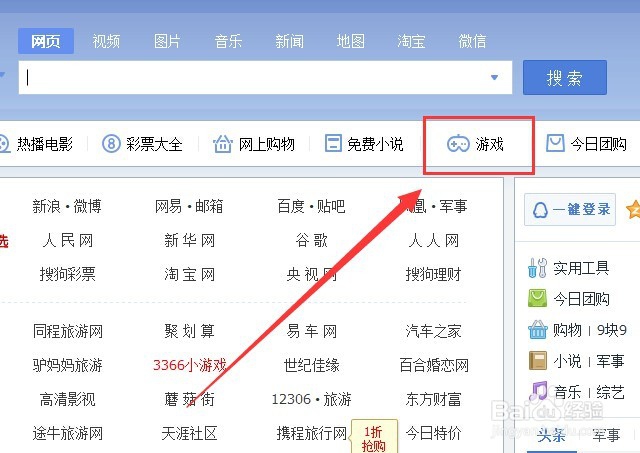Open the 新浪·微博 site link
This screenshot has width=640, height=453.
(67, 206)
